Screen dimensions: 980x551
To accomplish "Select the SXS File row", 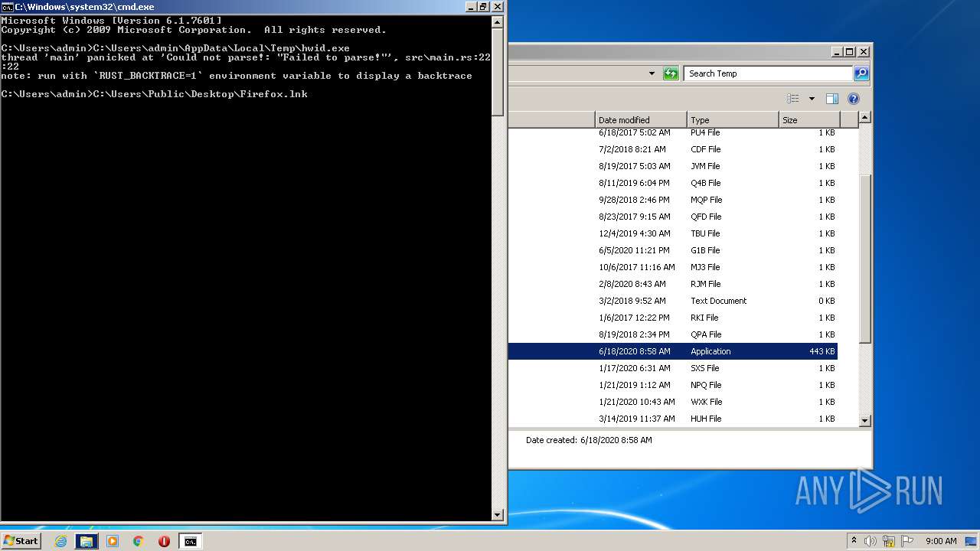I will pos(673,368).
